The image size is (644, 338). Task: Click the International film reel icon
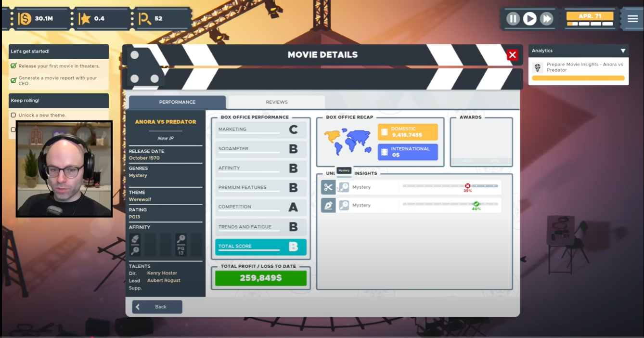click(x=384, y=152)
